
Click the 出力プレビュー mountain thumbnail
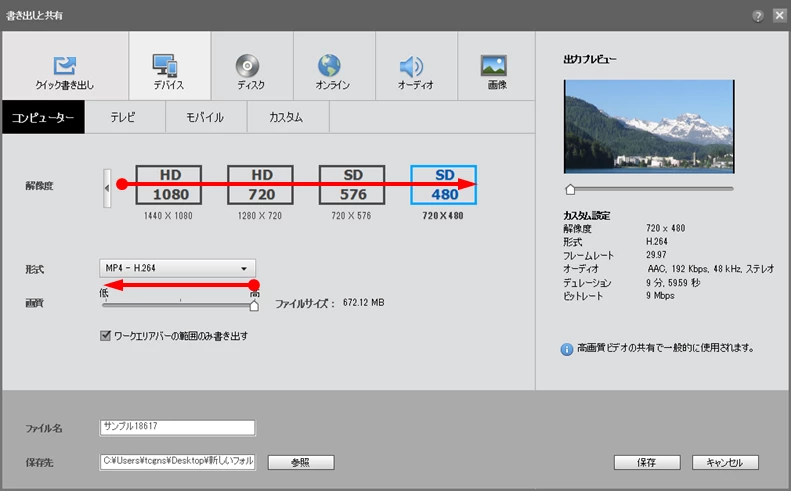tap(649, 127)
